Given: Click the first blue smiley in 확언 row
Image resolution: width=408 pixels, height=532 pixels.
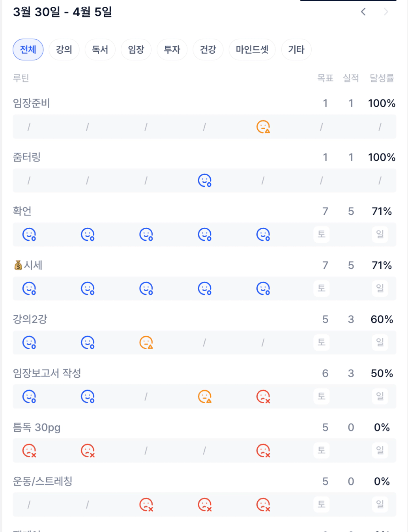Looking at the screenshot, I should [29, 235].
